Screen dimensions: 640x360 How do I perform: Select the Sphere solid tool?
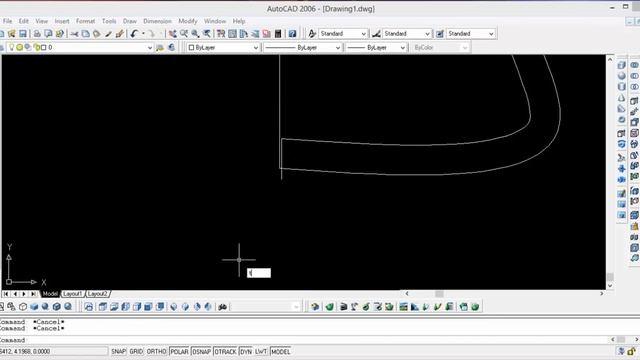621,76
